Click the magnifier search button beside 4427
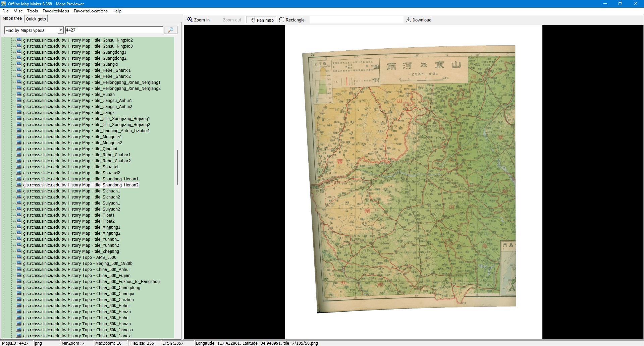Image resolution: width=644 pixels, height=346 pixels. (170, 30)
